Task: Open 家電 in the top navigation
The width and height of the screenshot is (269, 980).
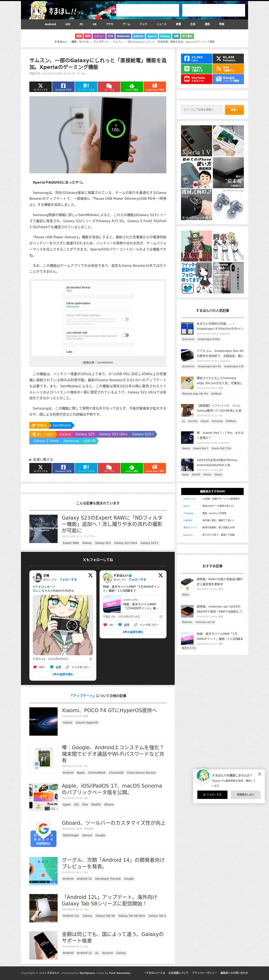Action: (x=178, y=24)
